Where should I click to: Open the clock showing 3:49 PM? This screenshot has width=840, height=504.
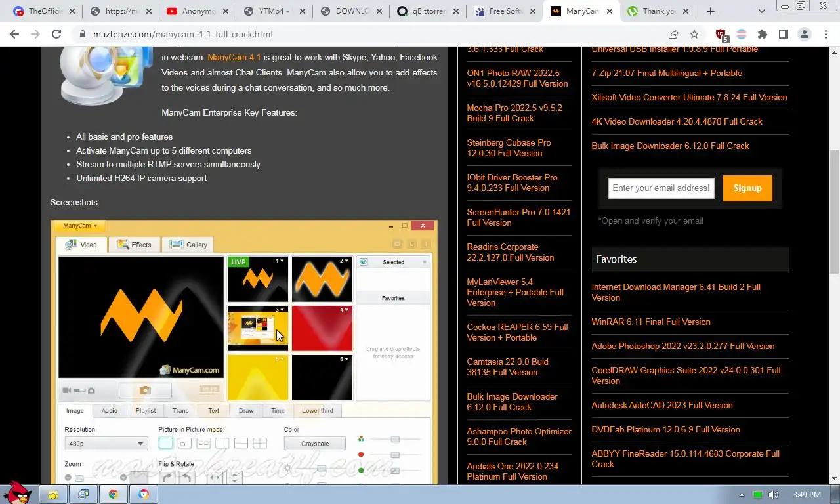point(807,495)
